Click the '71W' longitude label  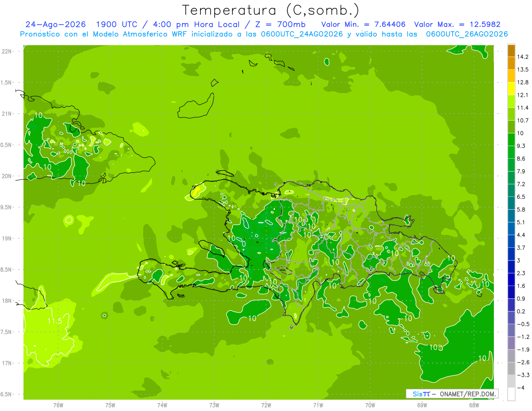point(318,405)
